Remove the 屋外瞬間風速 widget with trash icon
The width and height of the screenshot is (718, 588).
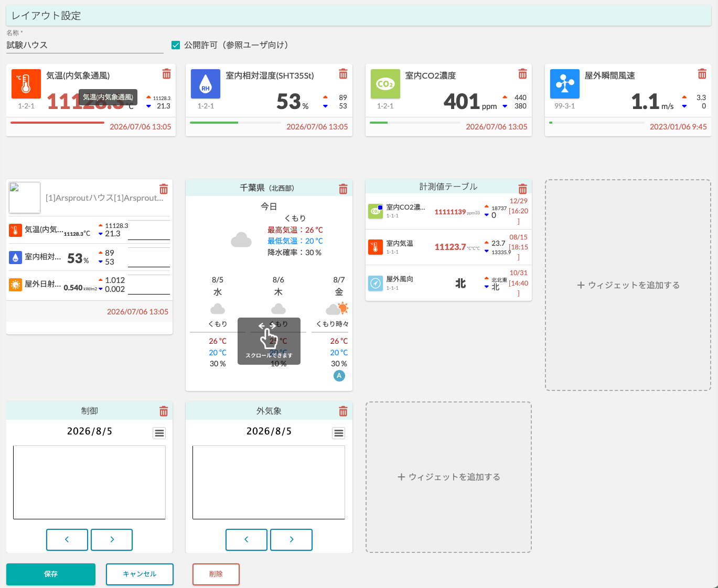[702, 74]
